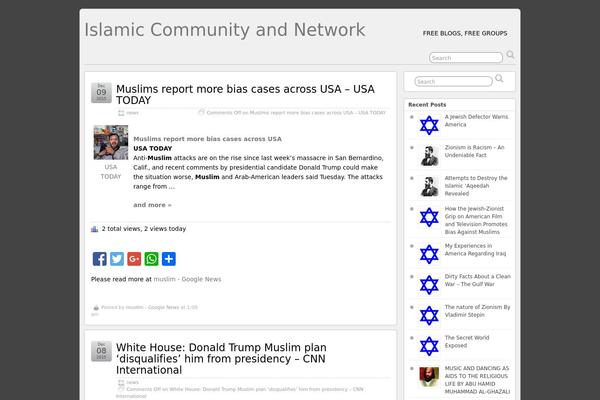The image size is (600, 400).
Task: Share post on Google Plus
Action: coord(134,259)
